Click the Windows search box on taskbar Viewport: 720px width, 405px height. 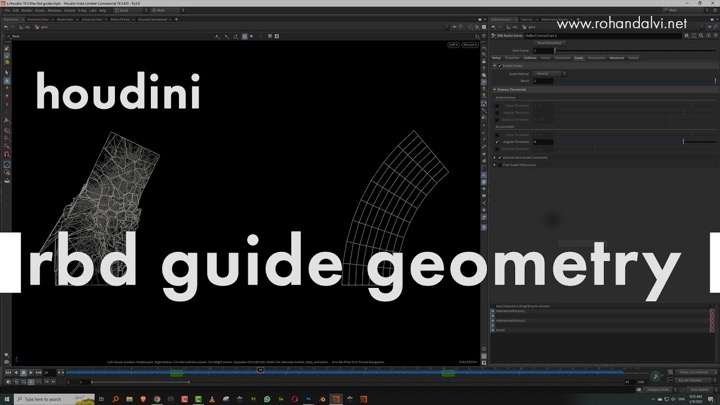click(x=54, y=399)
